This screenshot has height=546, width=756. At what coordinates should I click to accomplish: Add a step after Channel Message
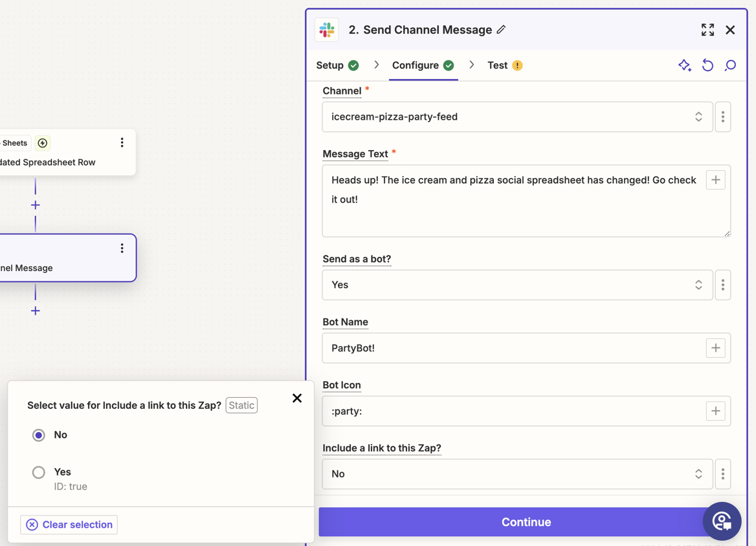click(35, 311)
